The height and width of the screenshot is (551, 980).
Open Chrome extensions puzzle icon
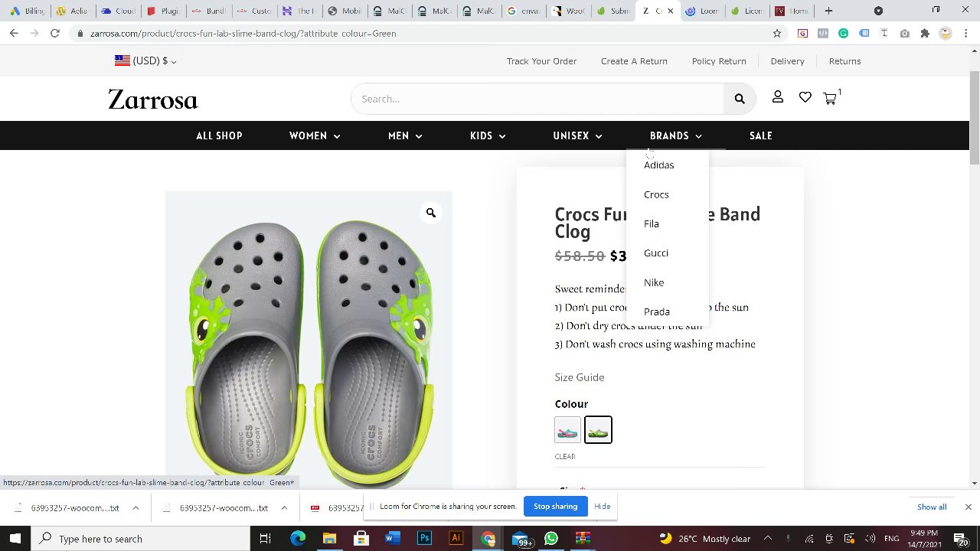(925, 33)
